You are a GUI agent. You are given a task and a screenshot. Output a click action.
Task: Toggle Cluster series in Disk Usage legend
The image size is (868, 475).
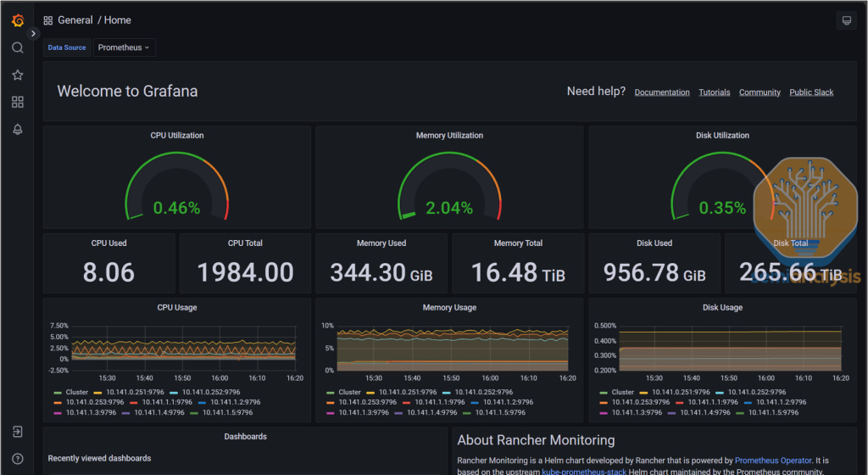(623, 393)
